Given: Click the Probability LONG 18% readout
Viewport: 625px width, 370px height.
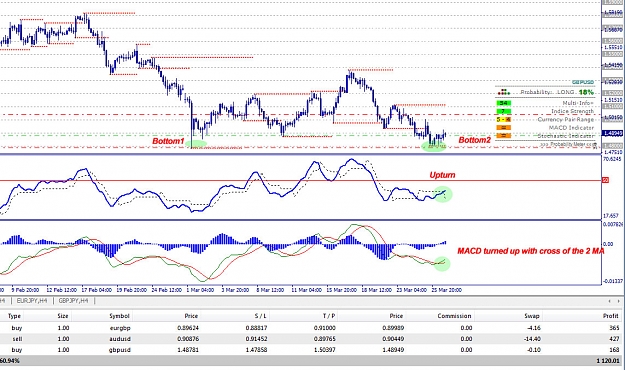Looking at the screenshot, I should [556, 92].
